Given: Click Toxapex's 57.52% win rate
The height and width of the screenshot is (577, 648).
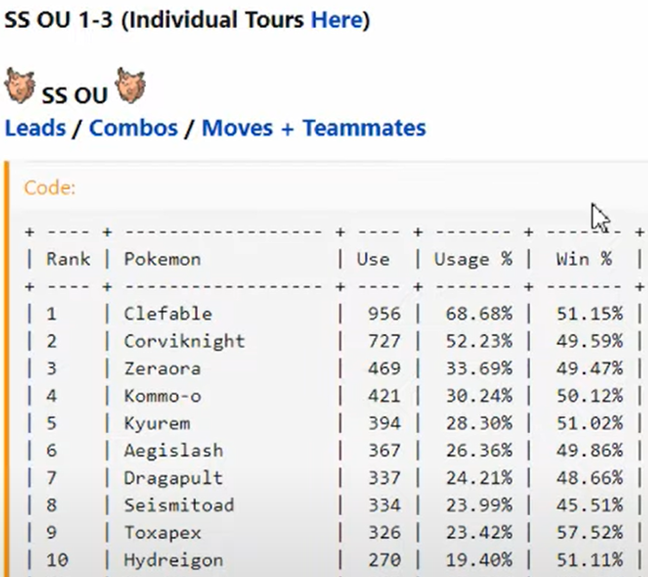Looking at the screenshot, I should 590,532.
